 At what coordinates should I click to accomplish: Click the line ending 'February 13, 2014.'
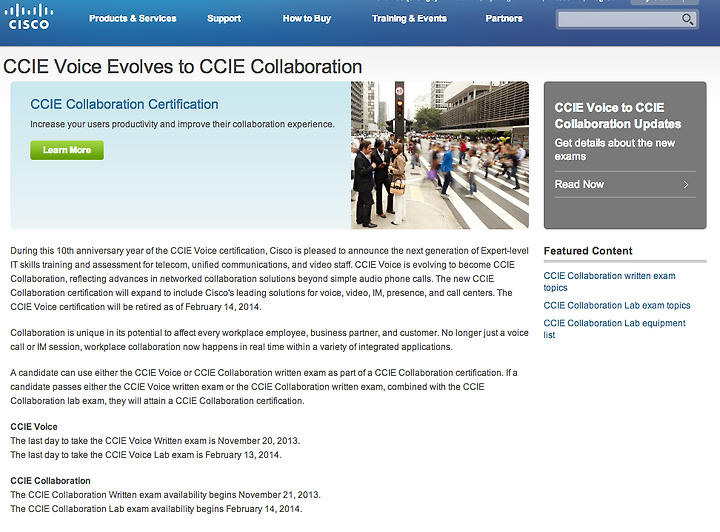(x=146, y=454)
